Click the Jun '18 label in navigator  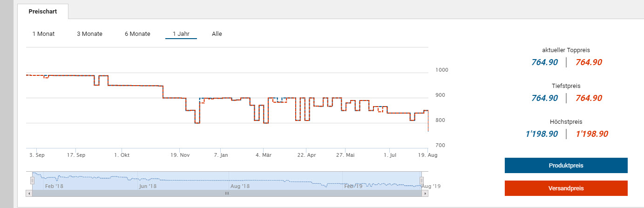point(148,186)
